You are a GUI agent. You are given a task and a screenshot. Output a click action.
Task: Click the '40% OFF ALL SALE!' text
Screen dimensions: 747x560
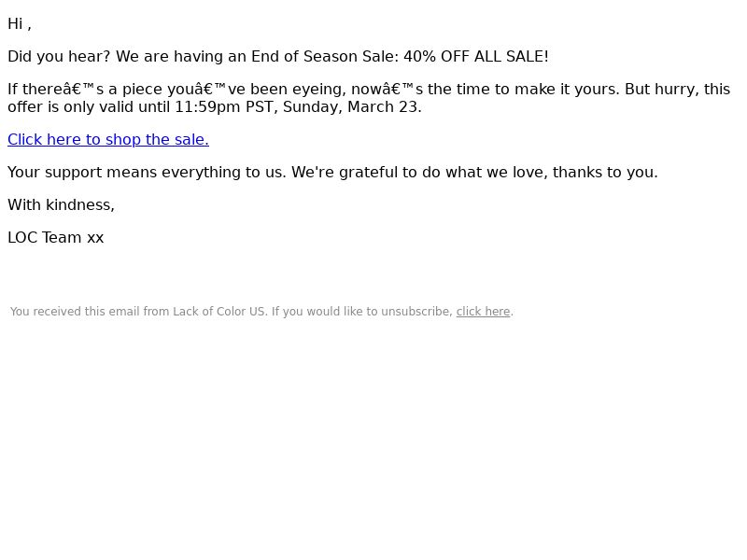(x=476, y=57)
